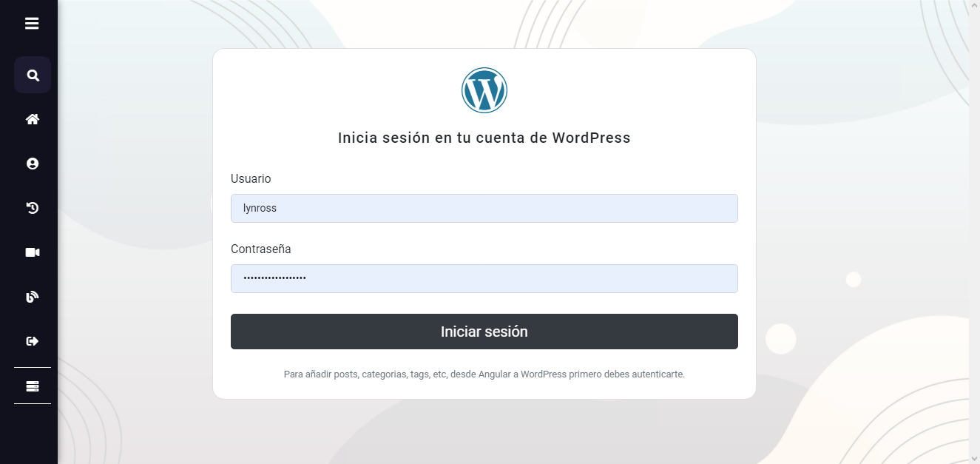Click the search icon in the sidebar
The width and height of the screenshot is (980, 464).
tap(33, 75)
